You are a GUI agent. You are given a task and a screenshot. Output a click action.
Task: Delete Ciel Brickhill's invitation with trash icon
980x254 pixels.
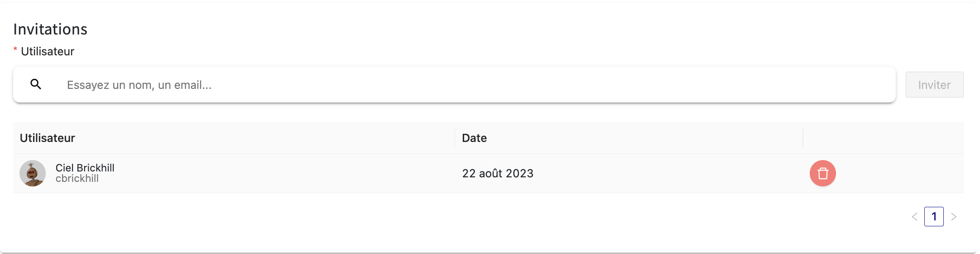(823, 173)
